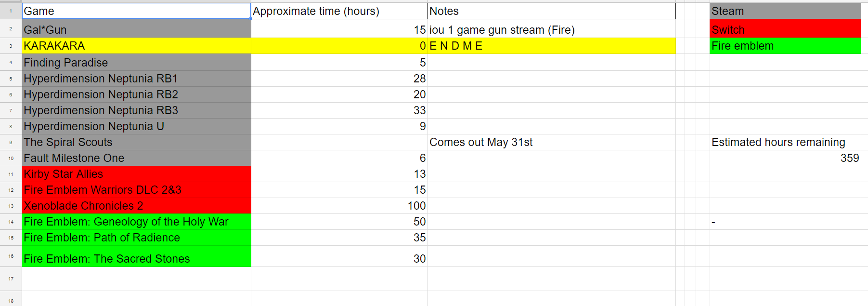This screenshot has width=868, height=306.
Task: Select the Notes header cell
Action: [552, 11]
